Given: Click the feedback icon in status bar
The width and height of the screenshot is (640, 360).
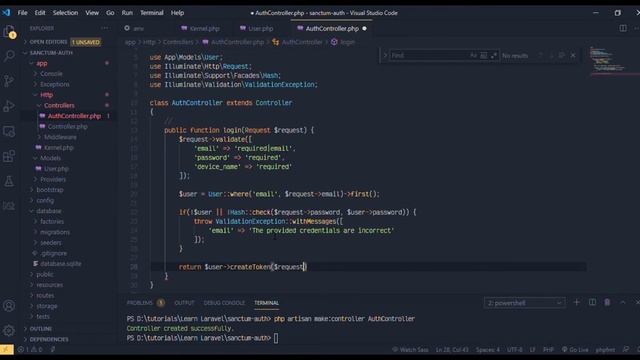Looking at the screenshot, I should point(626,349).
